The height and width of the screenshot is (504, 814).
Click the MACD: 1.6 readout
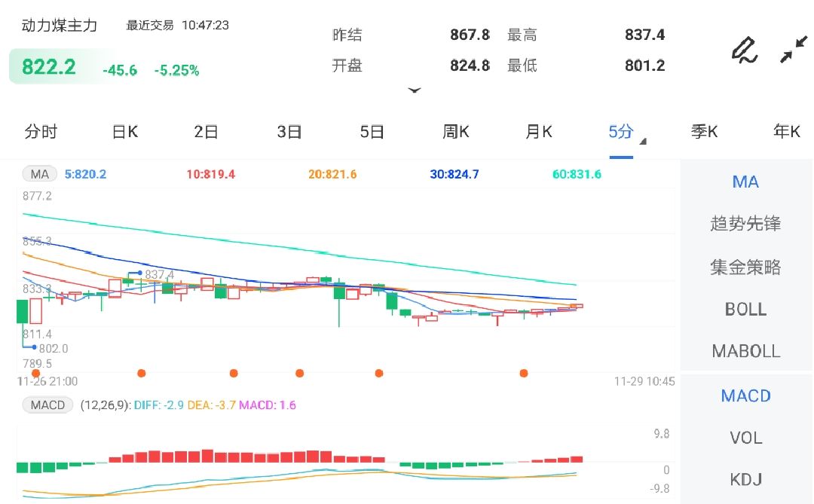(x=268, y=405)
